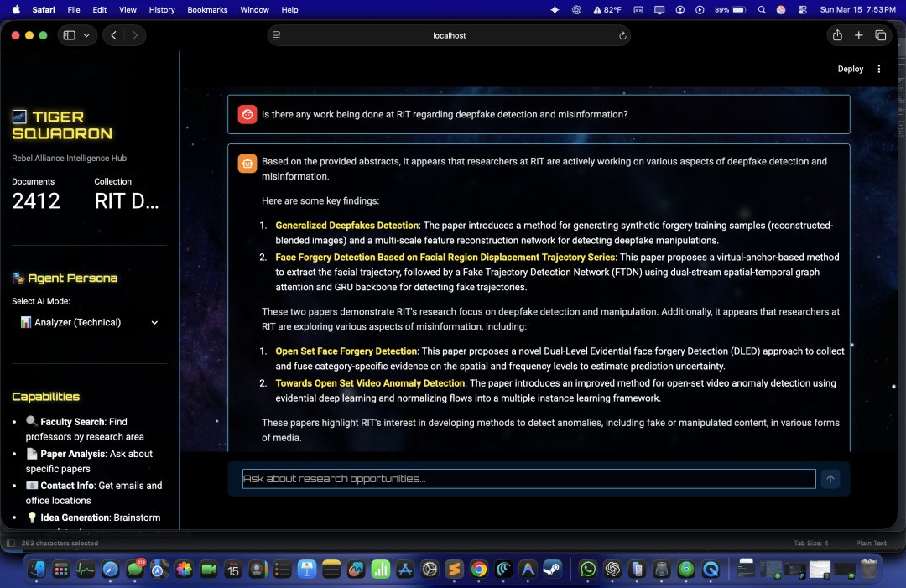Open the Safari Share button
The image size is (906, 588).
point(837,35)
